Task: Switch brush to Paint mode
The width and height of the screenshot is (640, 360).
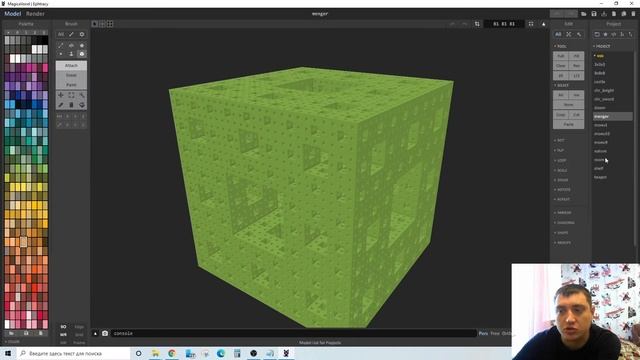Action: click(71, 85)
